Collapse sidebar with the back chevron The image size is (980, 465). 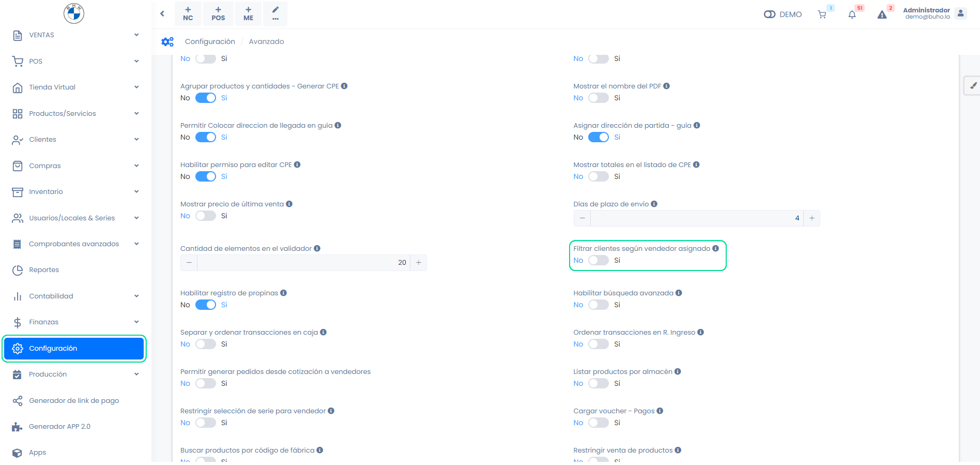162,13
